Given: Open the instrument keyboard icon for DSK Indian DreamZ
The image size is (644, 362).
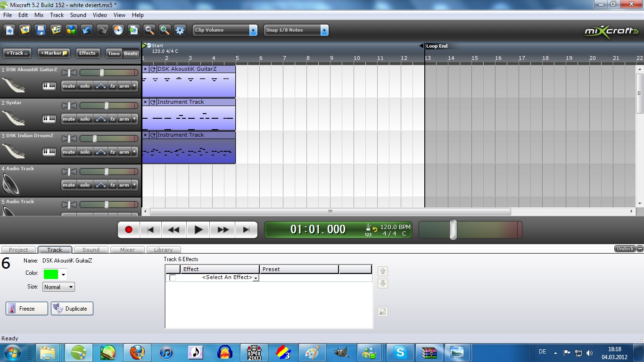Looking at the screenshot, I should click(x=49, y=152).
